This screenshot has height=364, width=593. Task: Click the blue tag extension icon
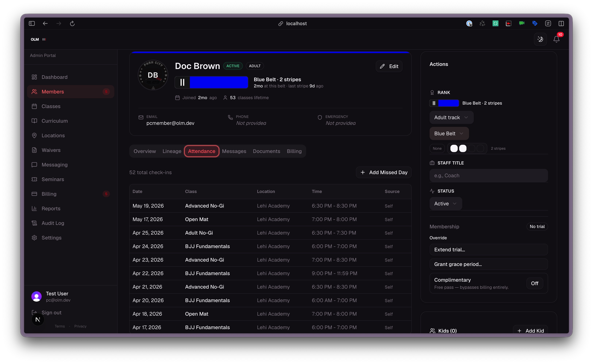[x=535, y=23]
